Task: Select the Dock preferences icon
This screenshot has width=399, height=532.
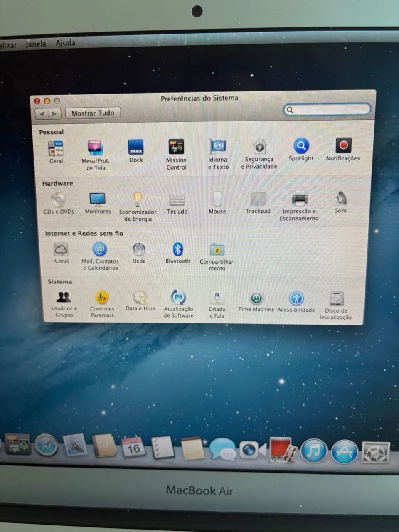Action: [135, 148]
